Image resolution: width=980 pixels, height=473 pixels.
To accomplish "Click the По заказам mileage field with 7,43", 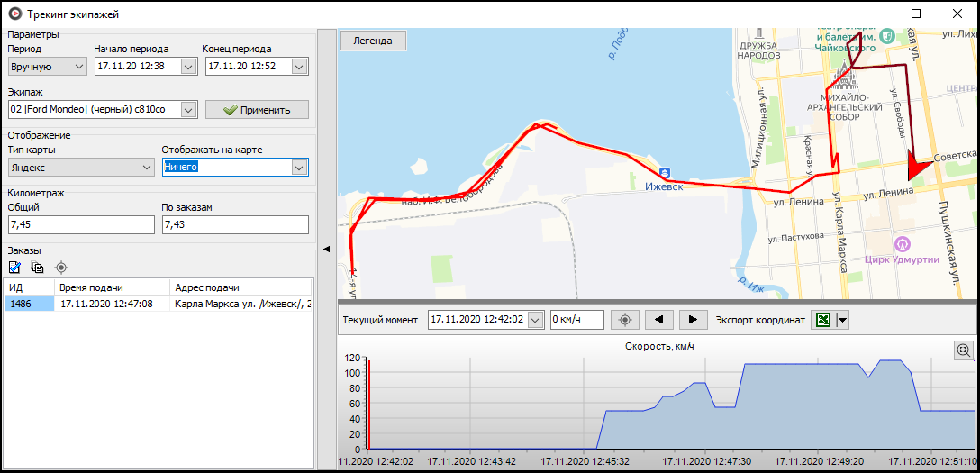I will pyautogui.click(x=235, y=224).
